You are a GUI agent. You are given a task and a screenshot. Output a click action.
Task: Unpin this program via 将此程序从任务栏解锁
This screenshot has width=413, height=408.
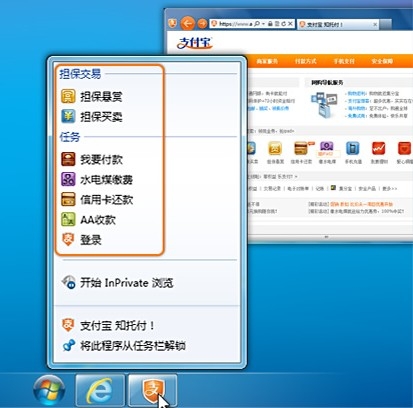pos(124,346)
